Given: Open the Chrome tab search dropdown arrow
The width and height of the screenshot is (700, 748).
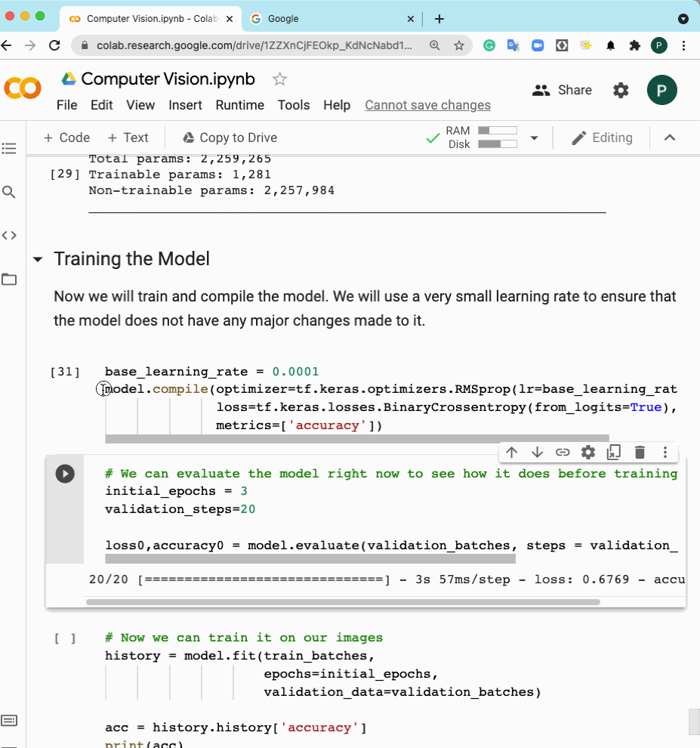Looking at the screenshot, I should click(x=683, y=19).
